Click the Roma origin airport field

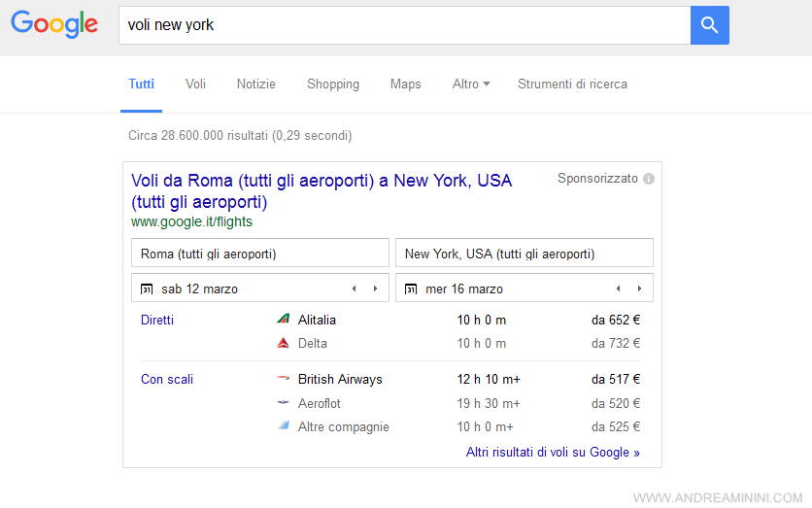point(259,254)
